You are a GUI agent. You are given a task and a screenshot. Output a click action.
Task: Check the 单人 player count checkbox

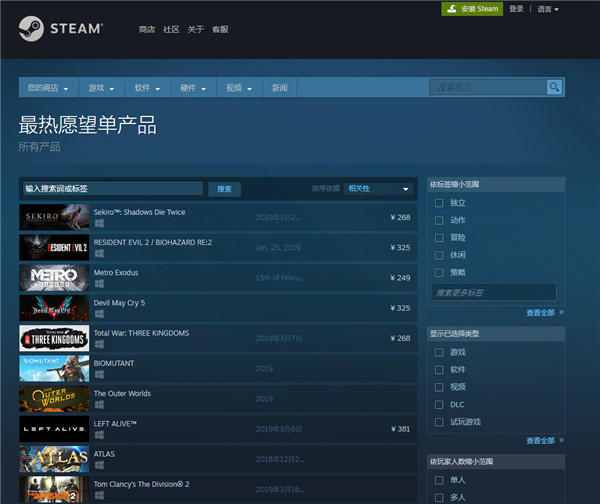(439, 480)
